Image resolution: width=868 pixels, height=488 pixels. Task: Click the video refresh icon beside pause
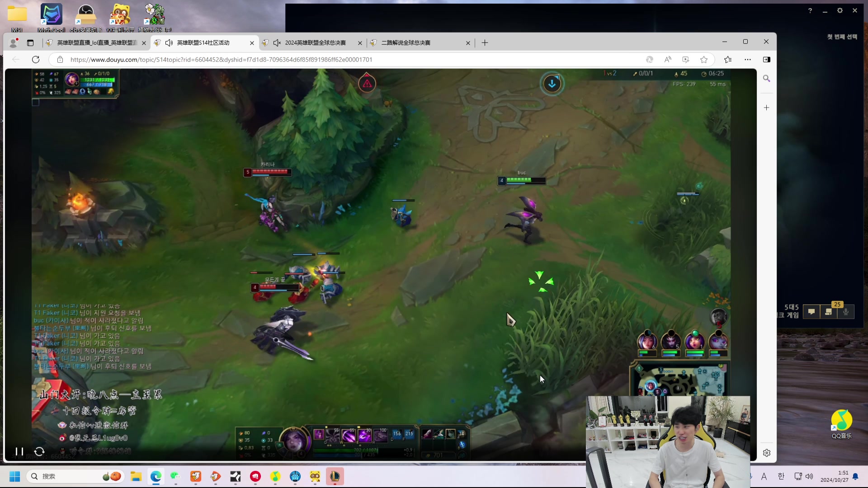click(x=39, y=451)
